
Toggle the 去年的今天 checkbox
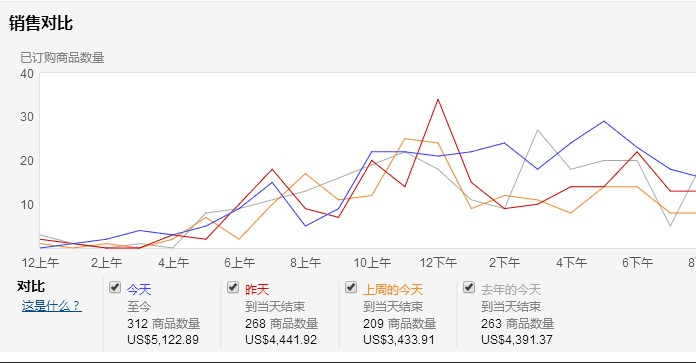point(469,287)
